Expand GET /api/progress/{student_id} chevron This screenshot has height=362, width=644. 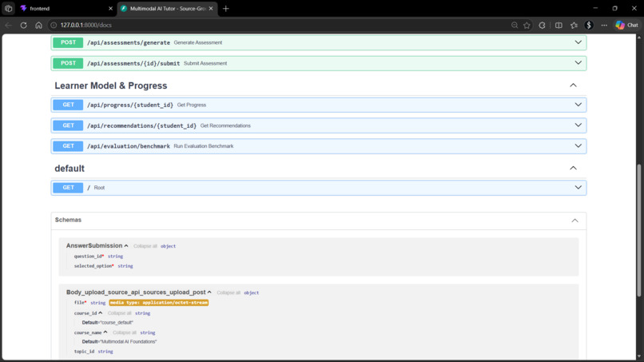point(578,105)
